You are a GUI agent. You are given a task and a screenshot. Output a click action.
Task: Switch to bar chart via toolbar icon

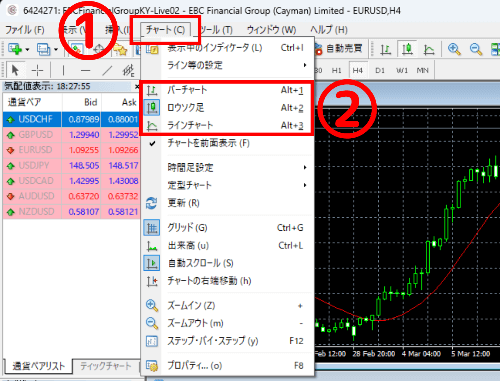[386, 49]
